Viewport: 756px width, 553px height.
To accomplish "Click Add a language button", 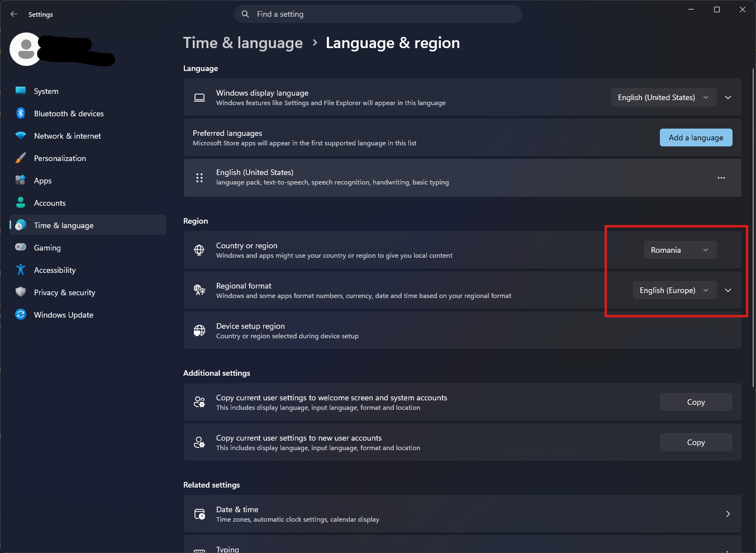I will pos(696,138).
